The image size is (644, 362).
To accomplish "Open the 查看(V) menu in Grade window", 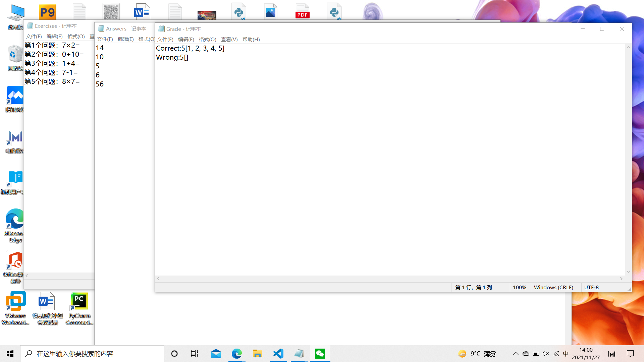I will pyautogui.click(x=229, y=40).
